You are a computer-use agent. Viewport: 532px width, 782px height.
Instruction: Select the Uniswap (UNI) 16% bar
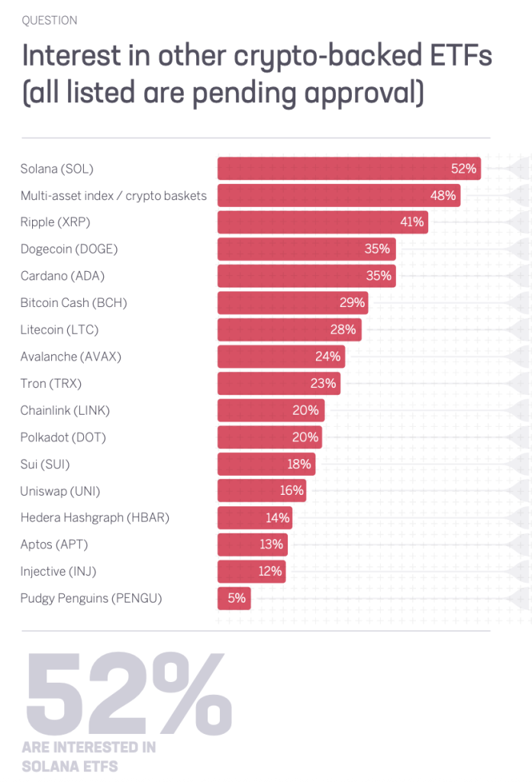click(x=262, y=491)
